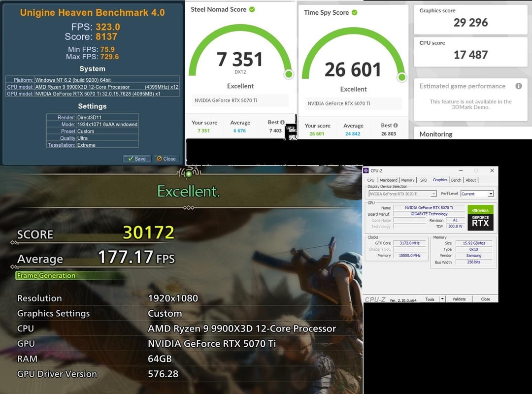This screenshot has width=532, height=394.
Task: Click the Save button in Heaven Benchmark
Action: tap(137, 159)
